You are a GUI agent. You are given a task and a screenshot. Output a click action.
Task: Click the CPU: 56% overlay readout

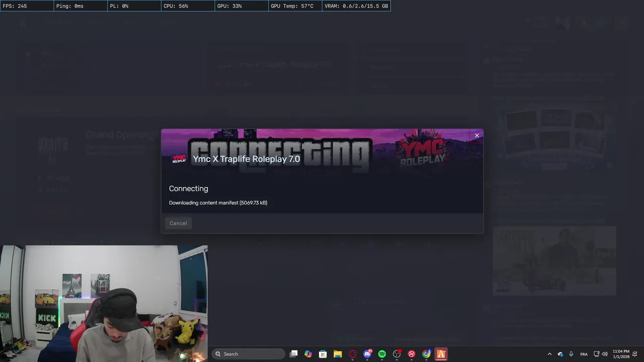pyautogui.click(x=188, y=6)
